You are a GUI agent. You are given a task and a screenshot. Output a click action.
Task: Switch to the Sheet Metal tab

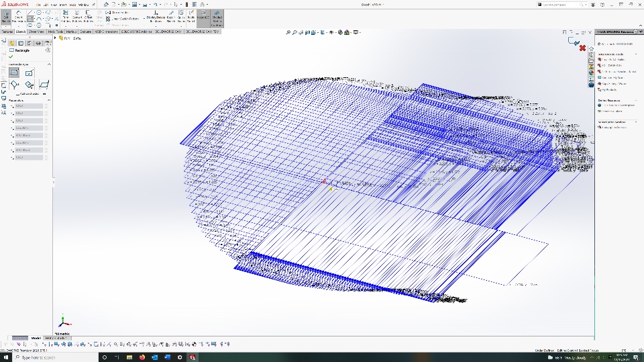pos(36,31)
